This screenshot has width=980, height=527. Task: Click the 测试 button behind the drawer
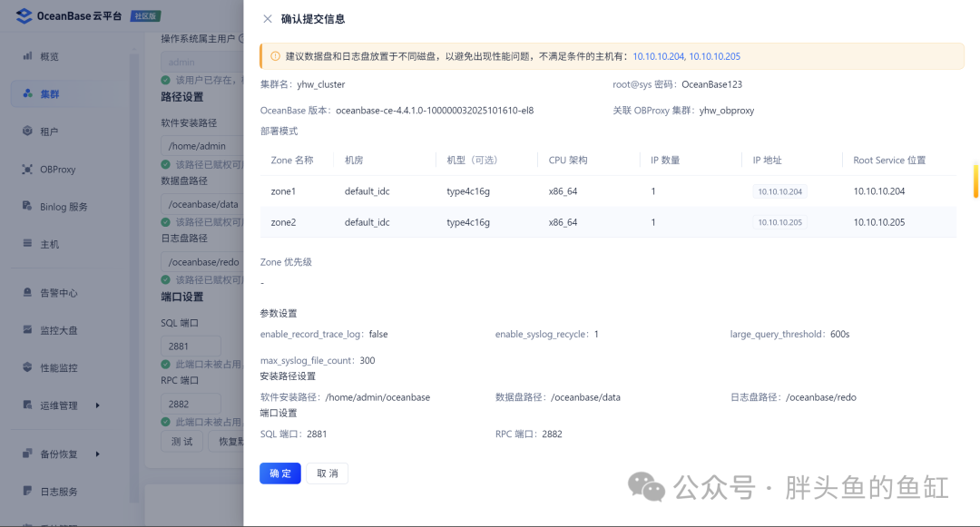pyautogui.click(x=181, y=442)
